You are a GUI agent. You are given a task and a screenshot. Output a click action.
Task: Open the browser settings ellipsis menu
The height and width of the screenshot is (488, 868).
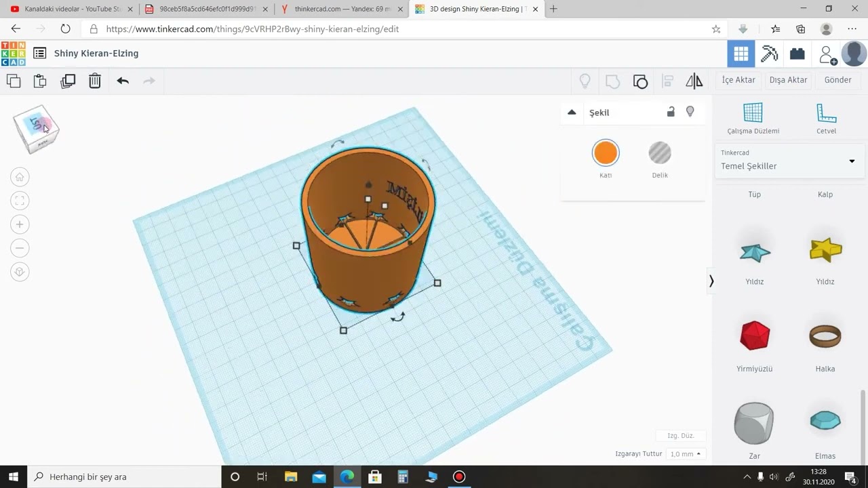852,29
